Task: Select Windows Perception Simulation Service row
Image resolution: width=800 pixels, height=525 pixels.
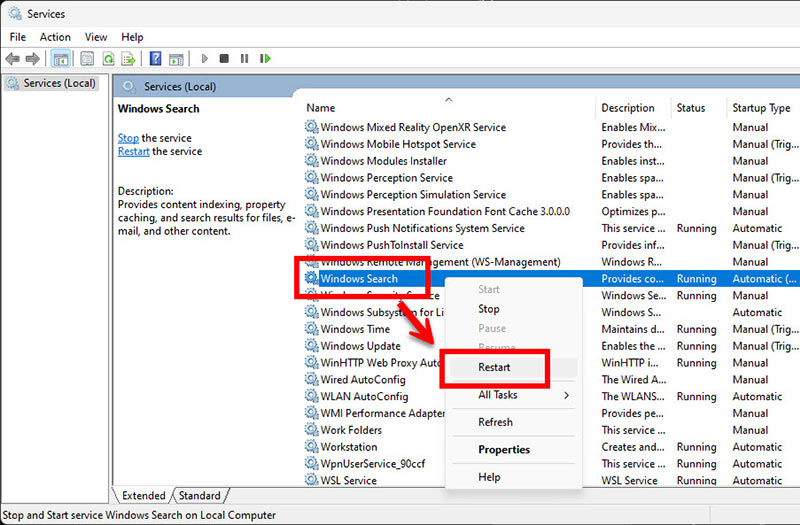Action: coord(551,194)
